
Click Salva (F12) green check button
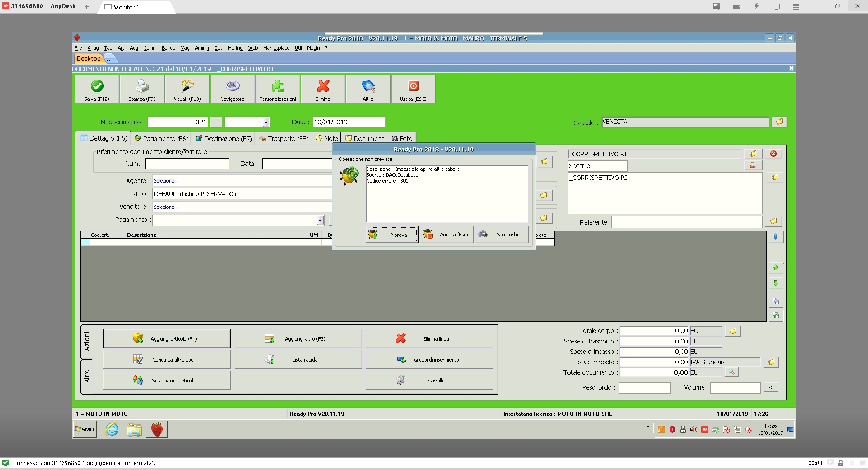[x=97, y=89]
